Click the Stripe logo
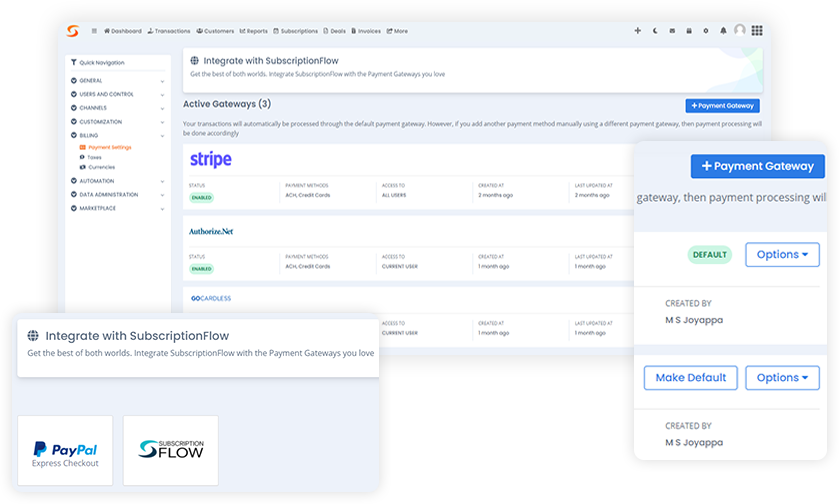839x504 pixels. tap(211, 159)
